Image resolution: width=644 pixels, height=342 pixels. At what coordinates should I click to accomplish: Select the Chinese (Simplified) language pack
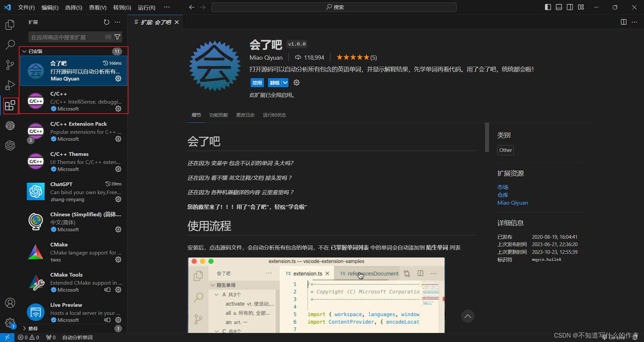(74, 222)
